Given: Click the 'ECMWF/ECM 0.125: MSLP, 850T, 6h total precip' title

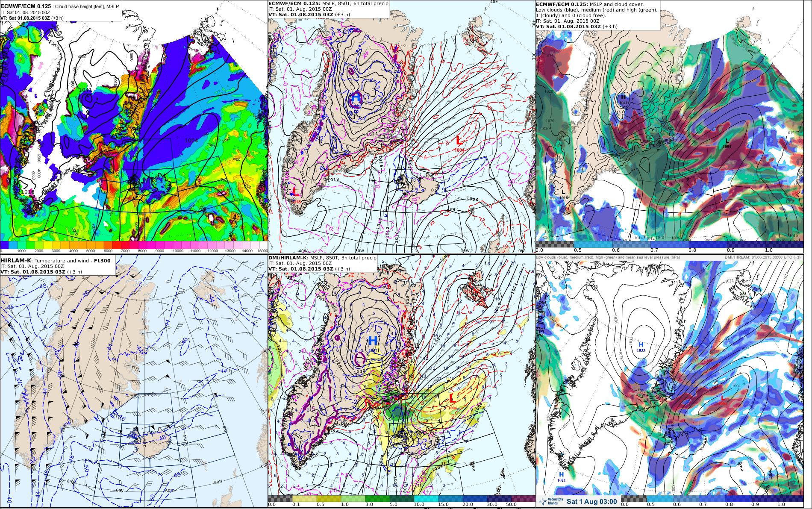Looking at the screenshot, I should (329, 3).
